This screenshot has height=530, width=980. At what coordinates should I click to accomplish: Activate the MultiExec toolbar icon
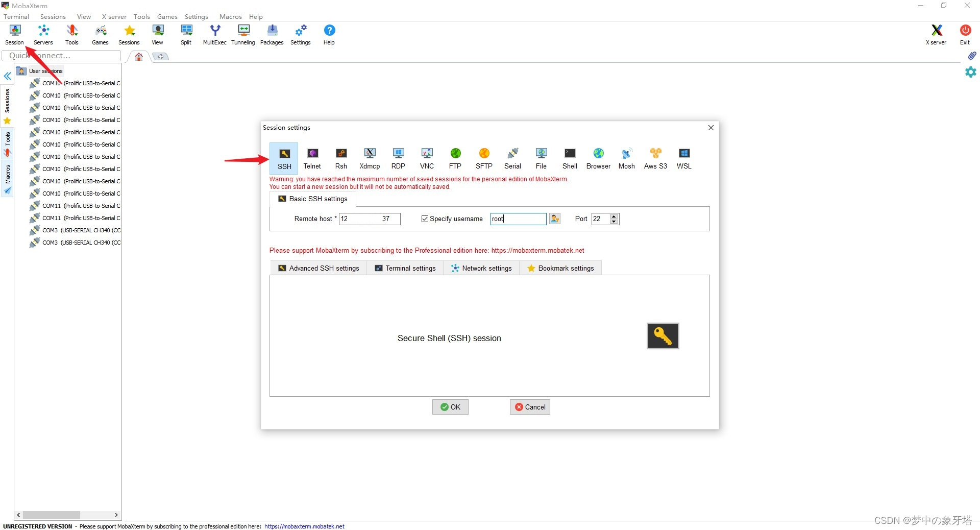click(x=215, y=35)
